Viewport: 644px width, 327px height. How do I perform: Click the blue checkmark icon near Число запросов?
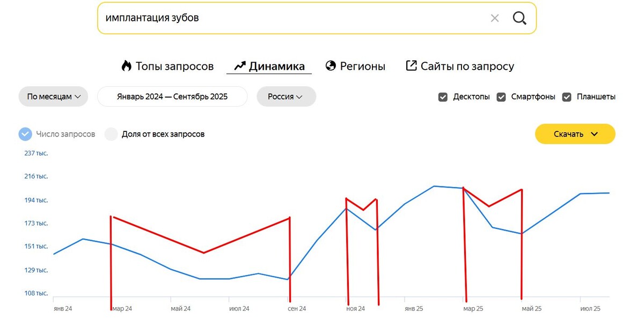(x=25, y=133)
